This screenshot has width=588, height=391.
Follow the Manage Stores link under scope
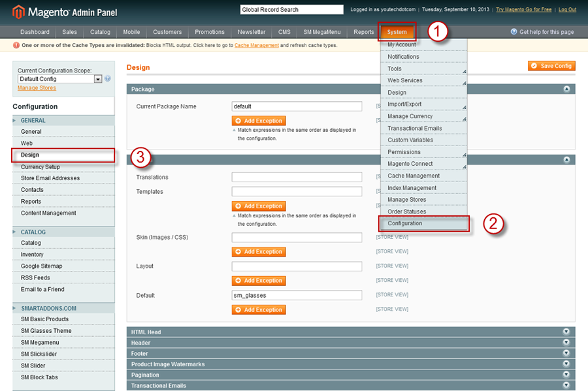(x=37, y=88)
